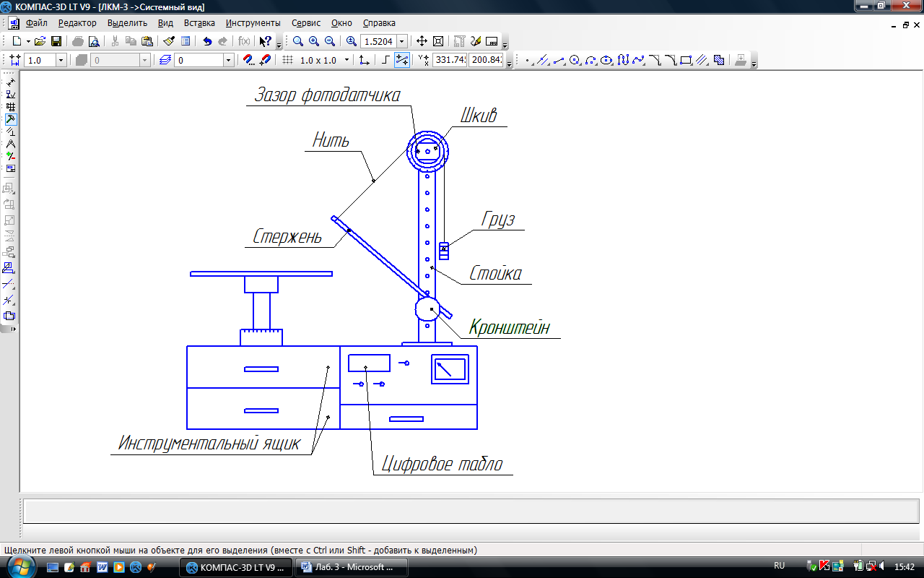924x578 pixels.
Task: Open the Окно menu
Action: (341, 23)
